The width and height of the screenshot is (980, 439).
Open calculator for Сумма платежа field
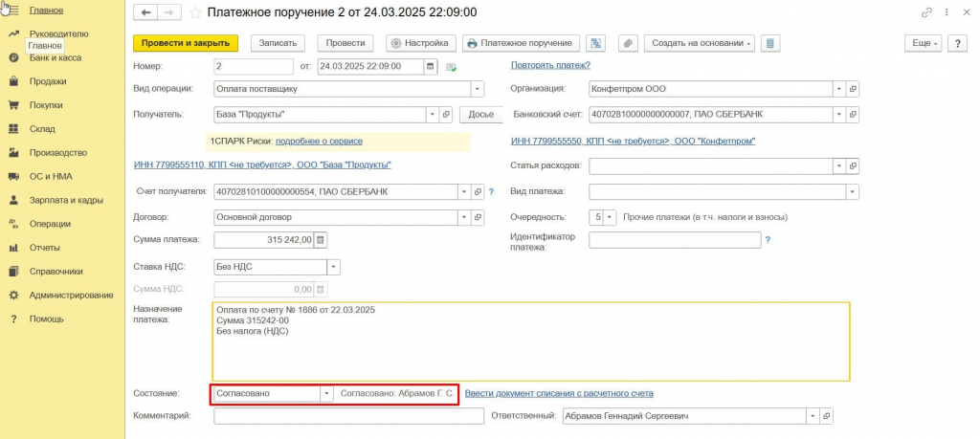click(320, 240)
